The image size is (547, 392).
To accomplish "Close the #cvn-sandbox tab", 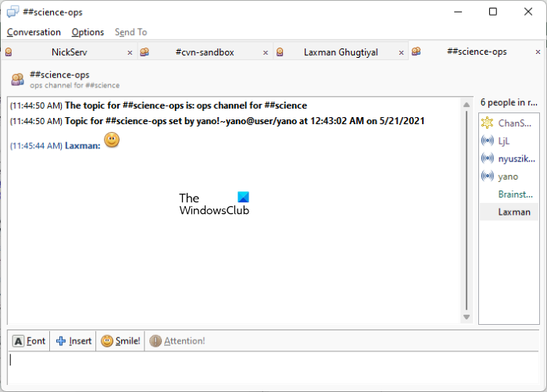I will [266, 52].
